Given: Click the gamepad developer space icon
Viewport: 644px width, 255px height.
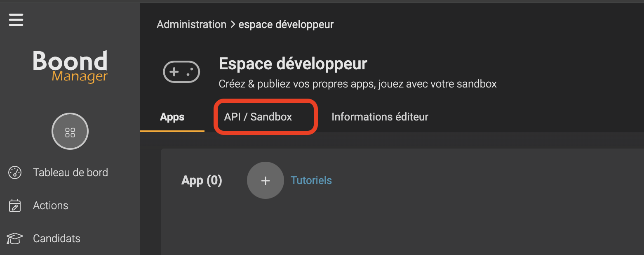Looking at the screenshot, I should 182,72.
